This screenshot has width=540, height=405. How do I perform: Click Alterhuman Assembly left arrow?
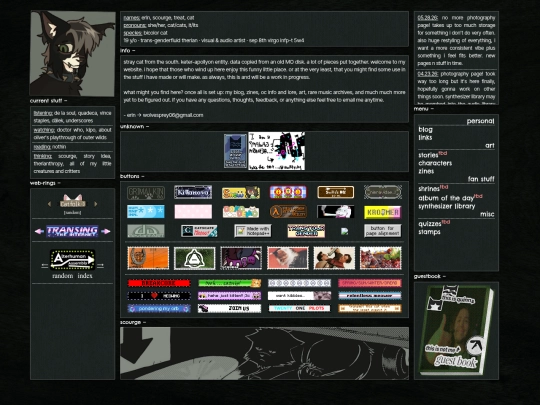44,266
